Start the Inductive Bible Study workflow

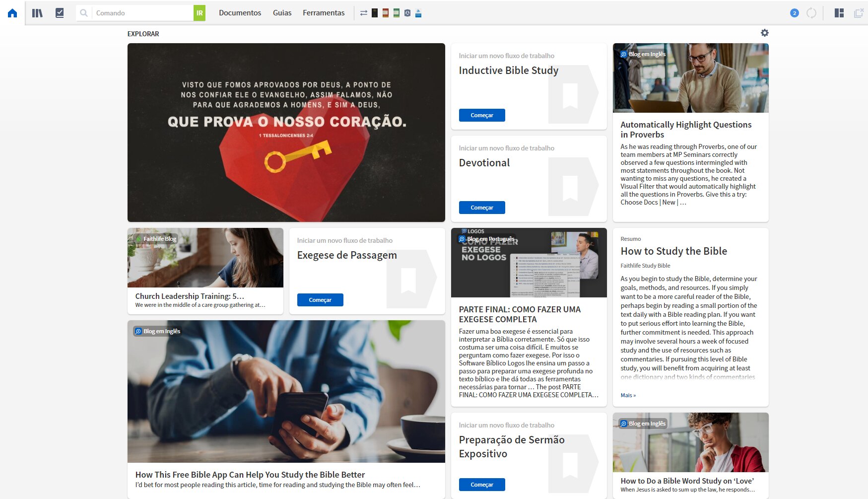pyautogui.click(x=482, y=115)
